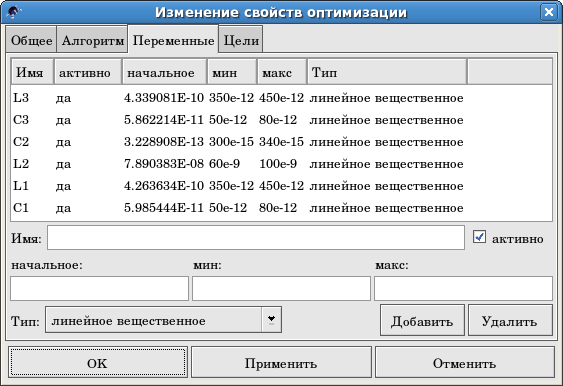Click initial value 4.263634E-10
The width and height of the screenshot is (563, 386).
[164, 186]
